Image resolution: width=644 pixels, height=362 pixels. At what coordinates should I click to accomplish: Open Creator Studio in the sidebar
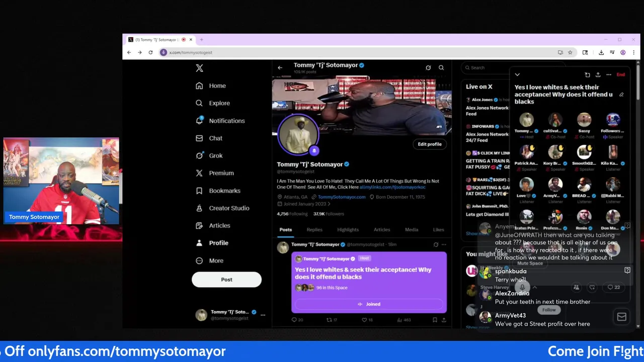click(x=222, y=208)
